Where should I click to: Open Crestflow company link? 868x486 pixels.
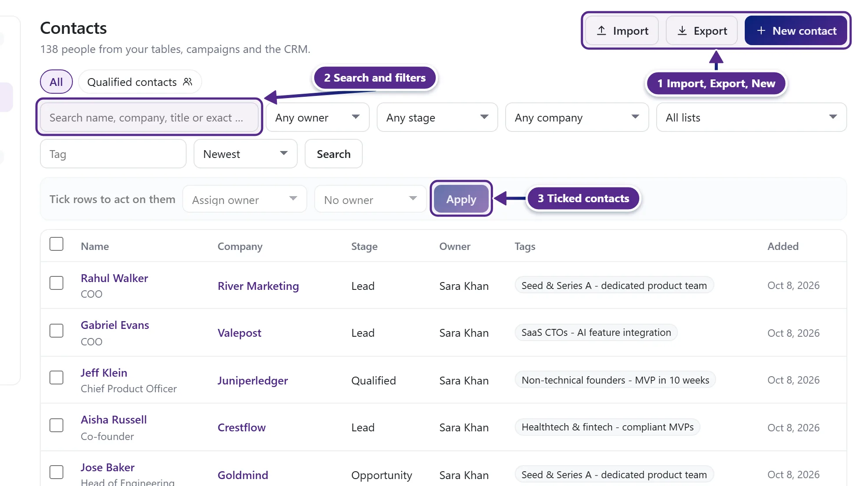pyautogui.click(x=241, y=427)
